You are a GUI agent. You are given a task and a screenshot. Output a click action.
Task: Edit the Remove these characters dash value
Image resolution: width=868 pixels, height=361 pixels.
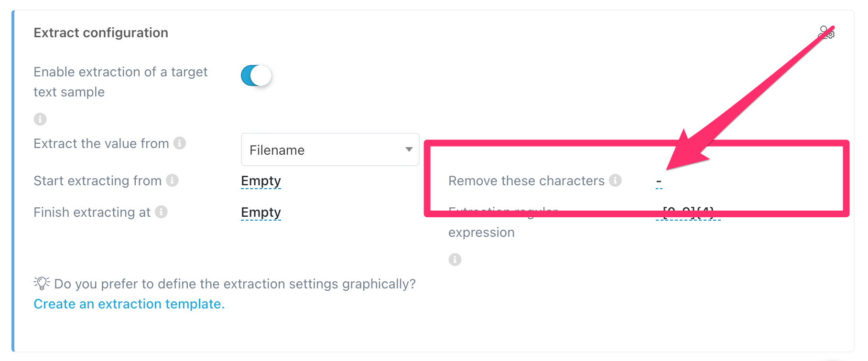pos(659,181)
